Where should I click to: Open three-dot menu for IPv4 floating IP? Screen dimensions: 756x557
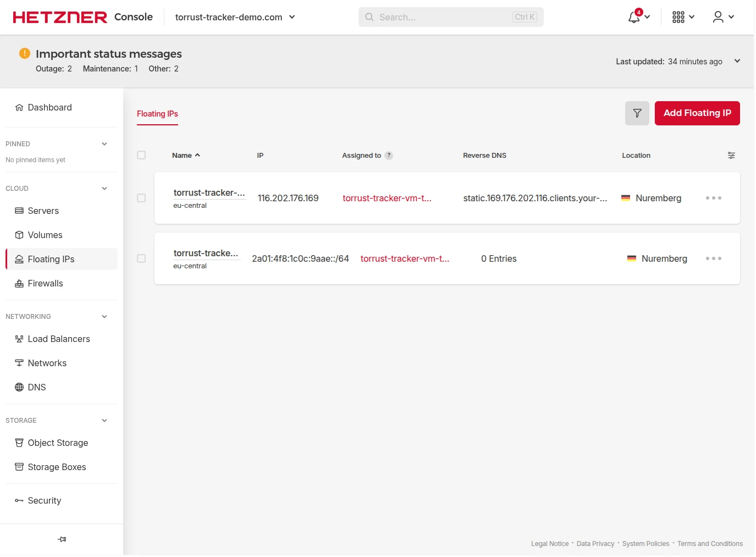(x=713, y=198)
